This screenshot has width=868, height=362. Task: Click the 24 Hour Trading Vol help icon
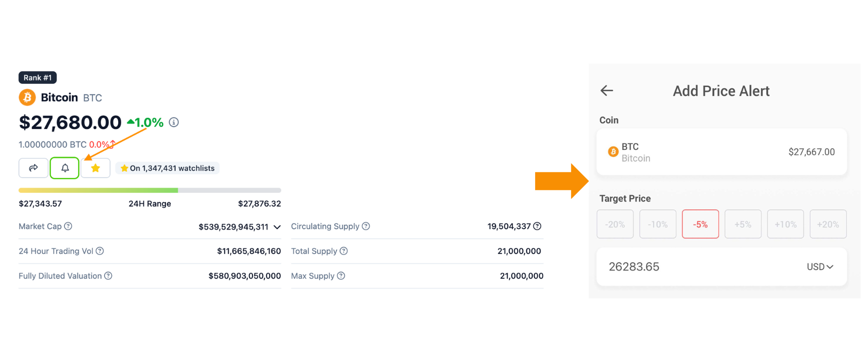click(100, 251)
